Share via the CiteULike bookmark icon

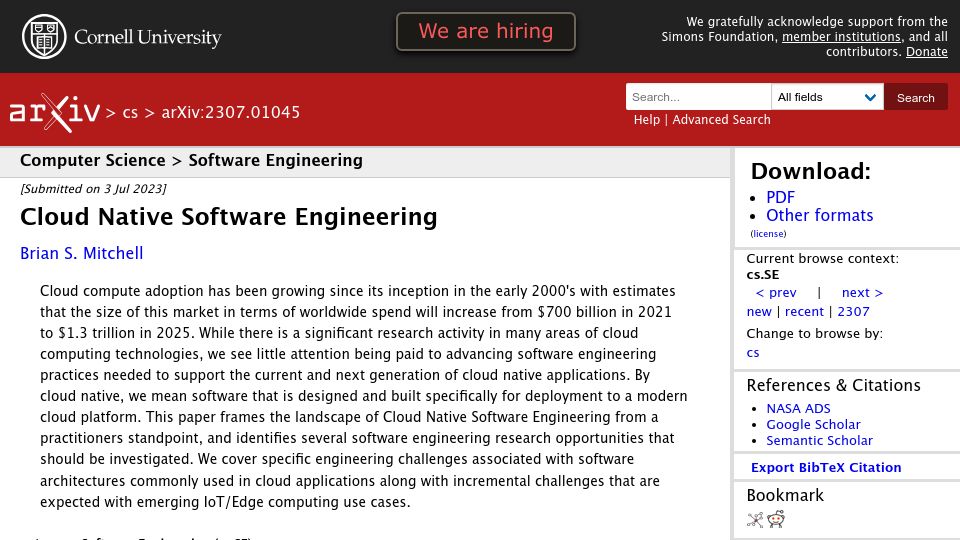pos(755,520)
